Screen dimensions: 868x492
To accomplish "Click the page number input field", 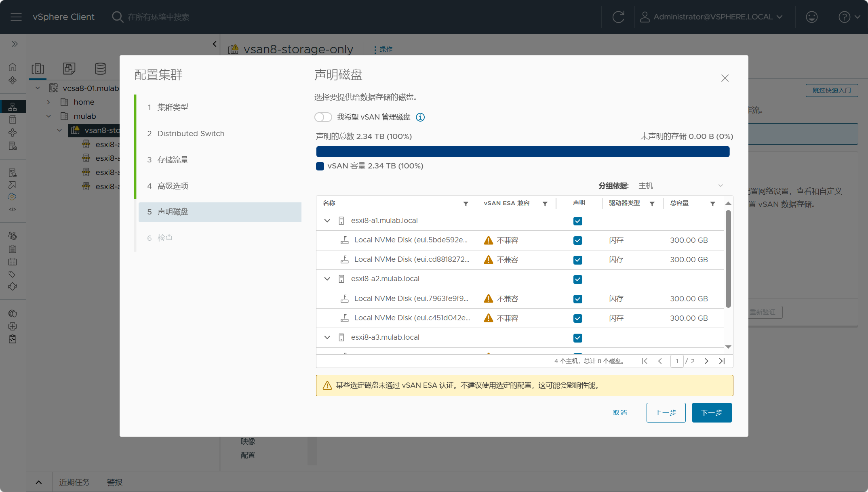I will tap(677, 361).
